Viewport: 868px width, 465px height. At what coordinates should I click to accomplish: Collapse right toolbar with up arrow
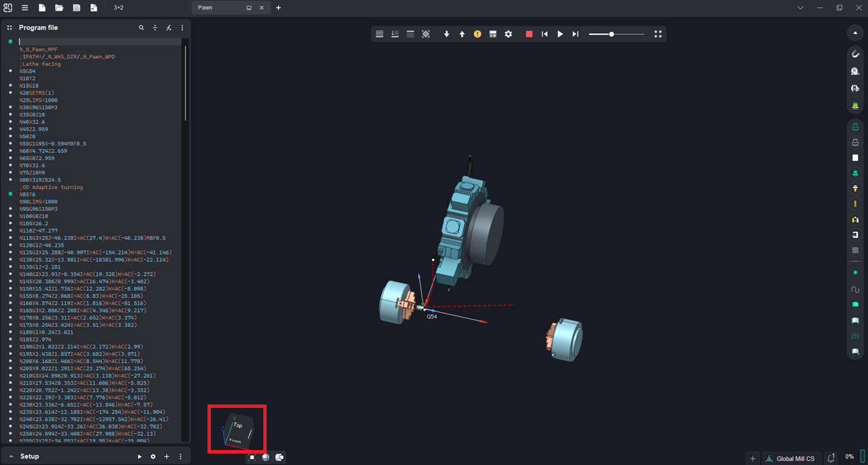coord(855,33)
